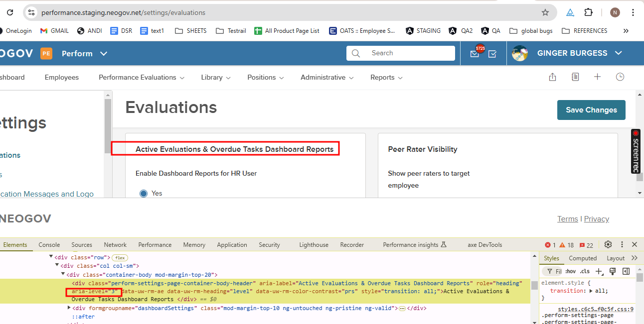Expand the Performance Evaluations menu
The height and width of the screenshot is (324, 644).
[142, 77]
